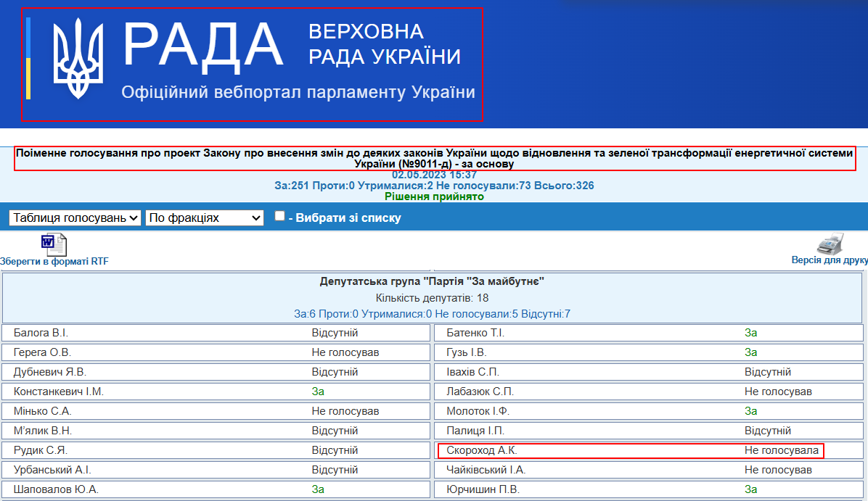Select deputy 'Чайківський І.А.' name

click(x=486, y=470)
